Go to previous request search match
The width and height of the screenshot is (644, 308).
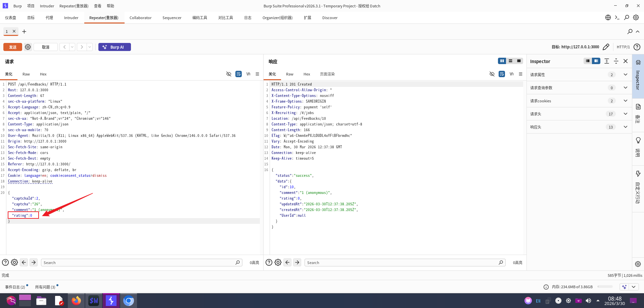(24, 262)
